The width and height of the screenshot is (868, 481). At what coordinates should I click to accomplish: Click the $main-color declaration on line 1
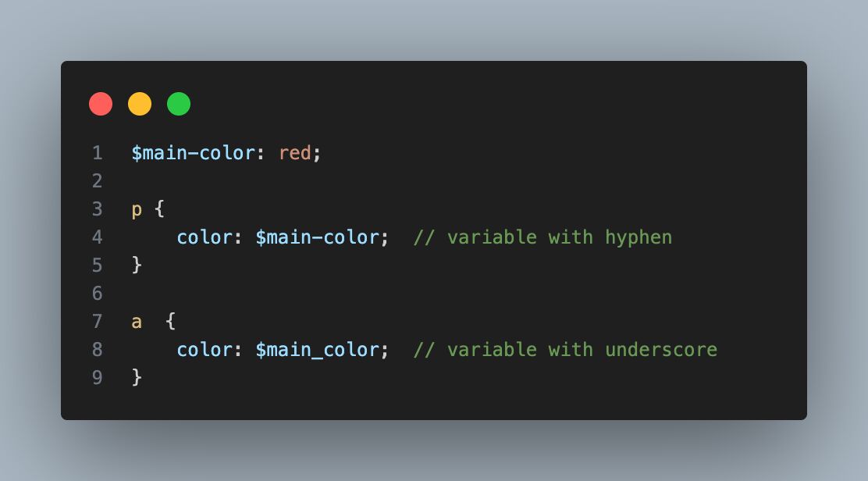[194, 153]
